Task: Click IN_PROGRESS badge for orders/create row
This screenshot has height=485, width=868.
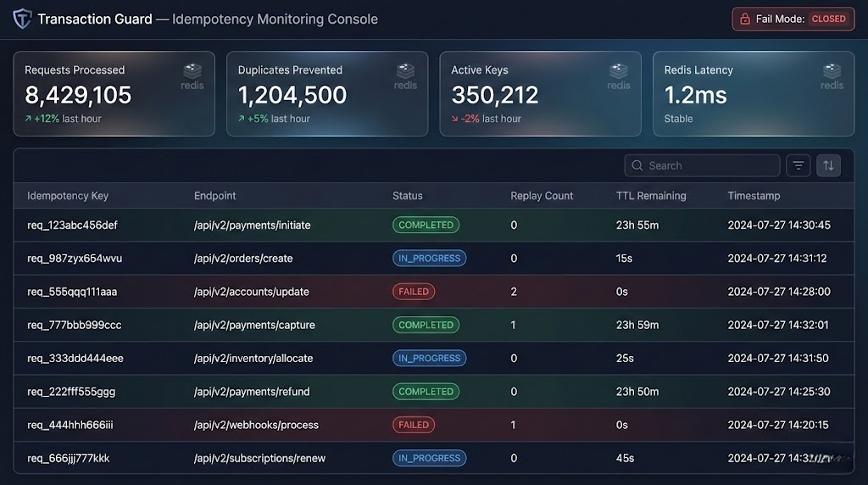Action: 429,258
